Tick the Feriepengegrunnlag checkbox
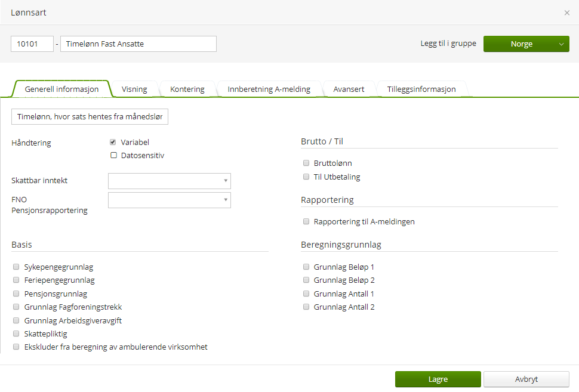Screen dimensions: 579x392 [16, 280]
